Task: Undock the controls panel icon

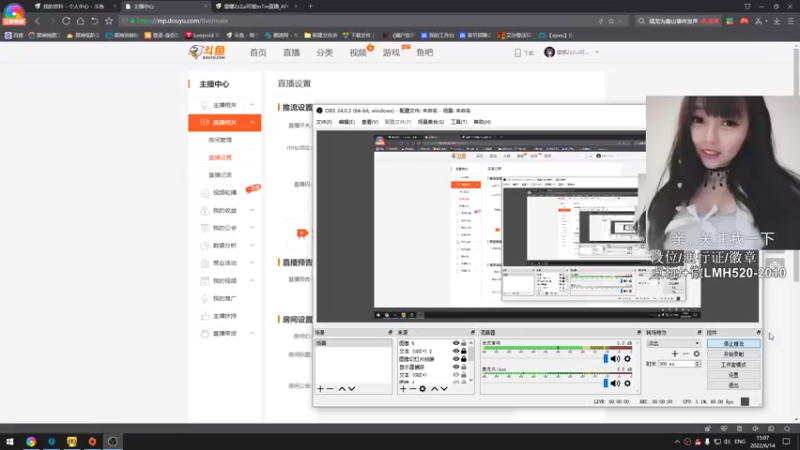Action: click(x=759, y=332)
